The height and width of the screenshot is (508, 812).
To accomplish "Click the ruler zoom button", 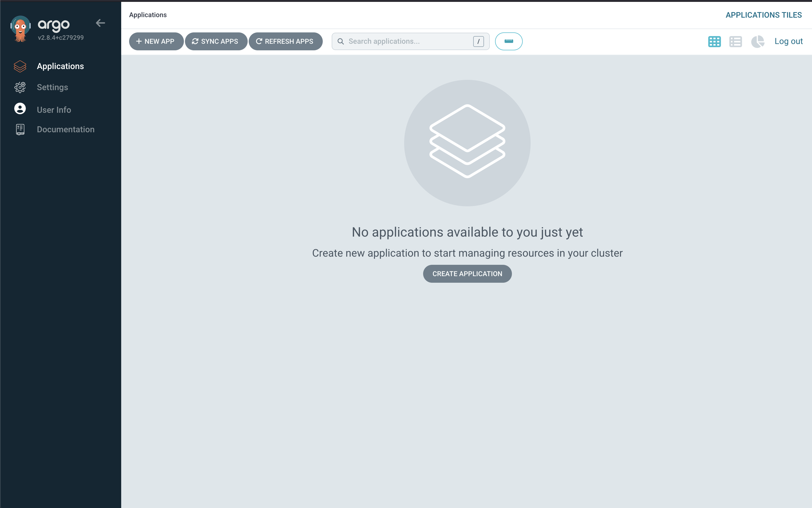I will [509, 41].
